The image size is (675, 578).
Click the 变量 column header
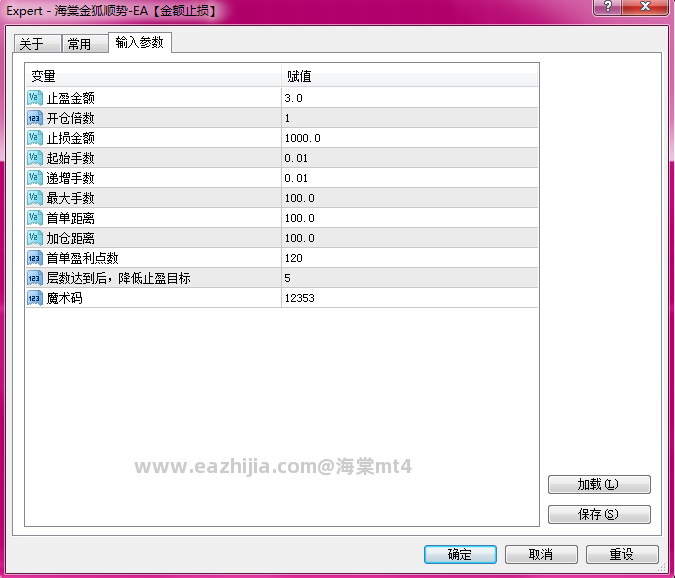point(153,76)
